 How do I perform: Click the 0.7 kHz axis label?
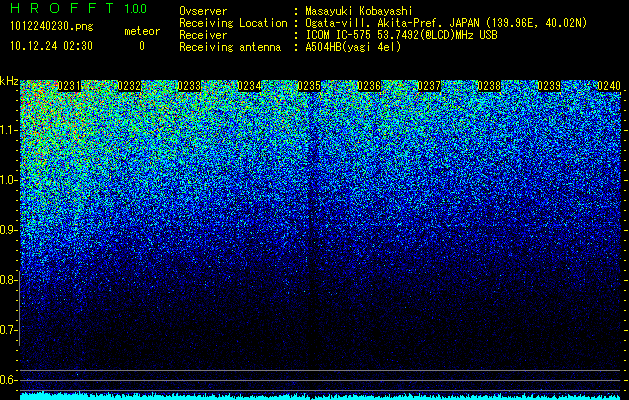(x=9, y=330)
